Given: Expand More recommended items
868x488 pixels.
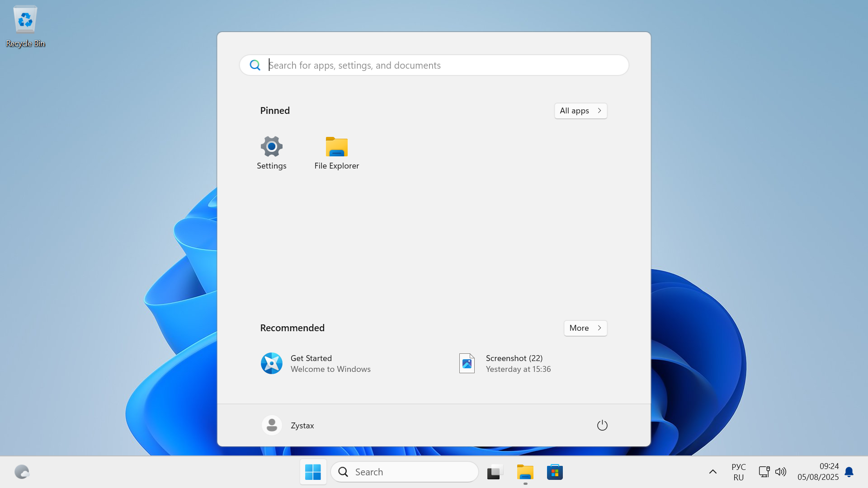Looking at the screenshot, I should coord(585,328).
